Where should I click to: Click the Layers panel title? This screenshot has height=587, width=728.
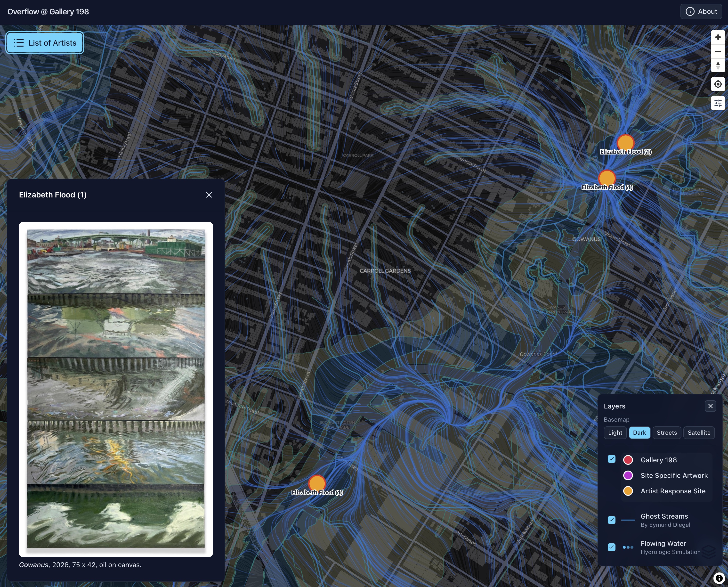tap(615, 406)
